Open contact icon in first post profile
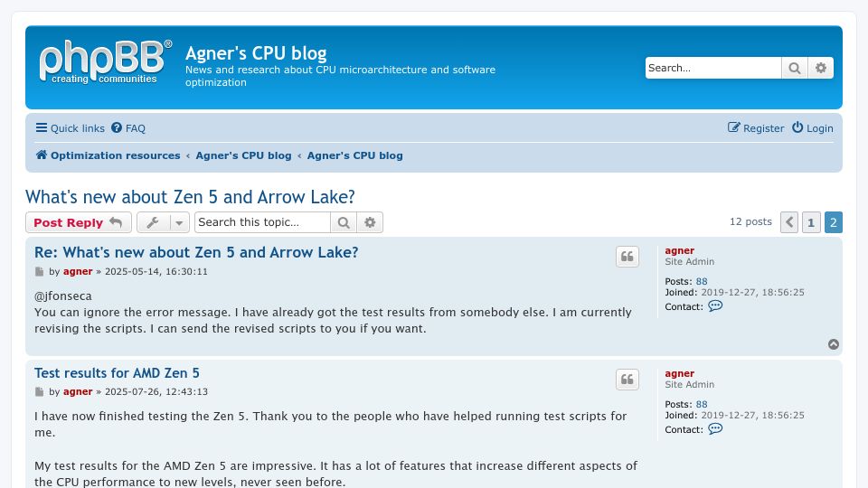The height and width of the screenshot is (488, 868). (x=715, y=306)
